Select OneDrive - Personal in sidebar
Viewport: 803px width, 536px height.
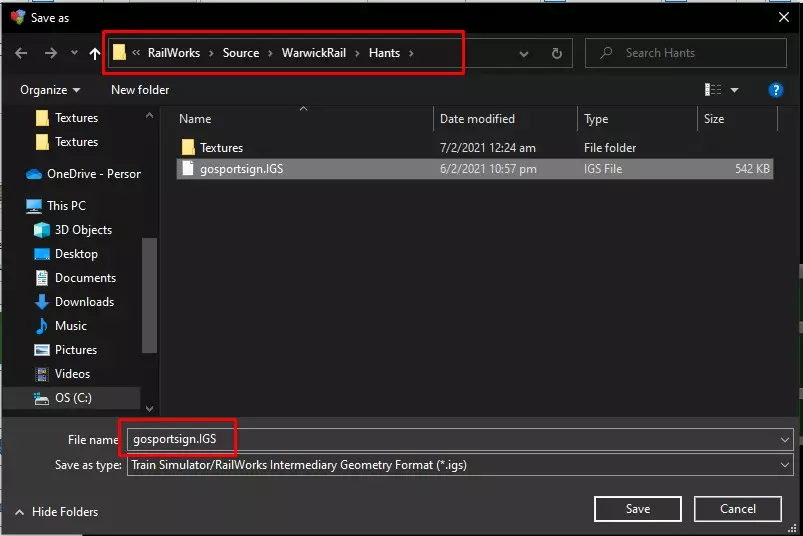point(83,174)
